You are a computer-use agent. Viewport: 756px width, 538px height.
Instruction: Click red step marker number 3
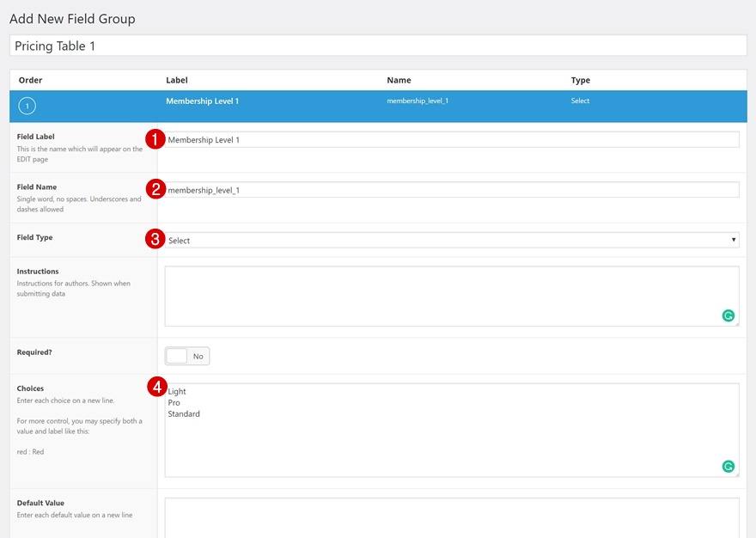click(155, 240)
